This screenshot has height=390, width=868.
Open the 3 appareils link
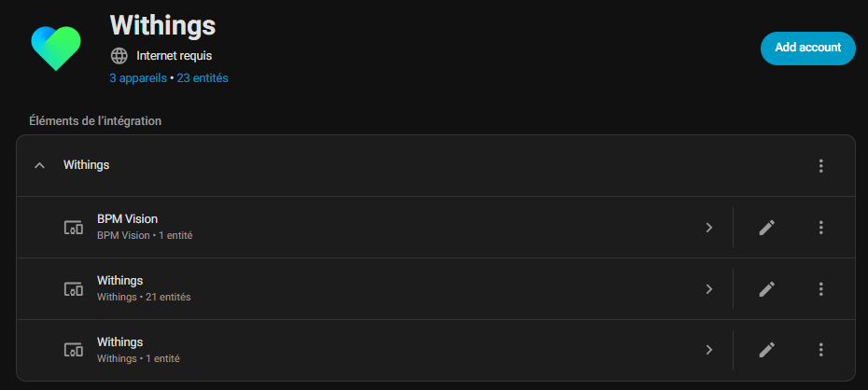coord(137,78)
